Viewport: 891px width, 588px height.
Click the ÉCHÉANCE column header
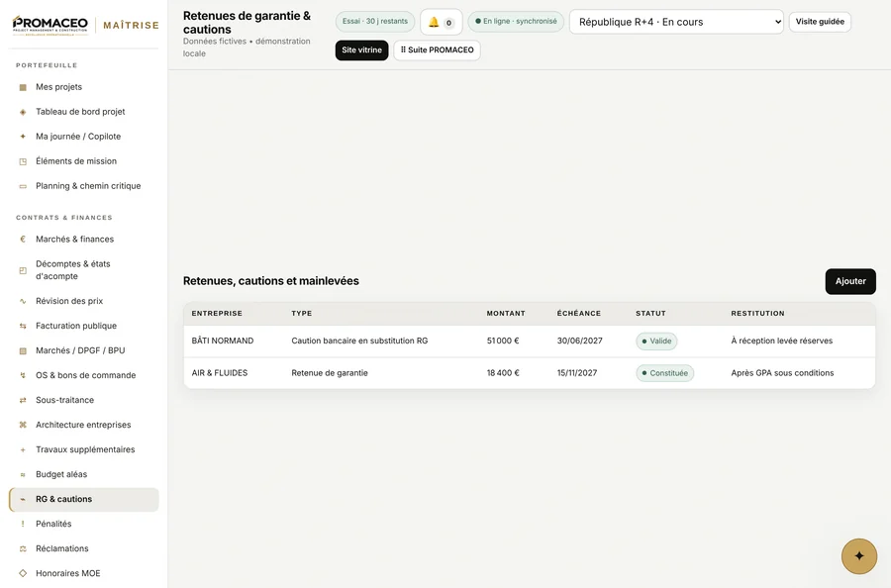578,314
